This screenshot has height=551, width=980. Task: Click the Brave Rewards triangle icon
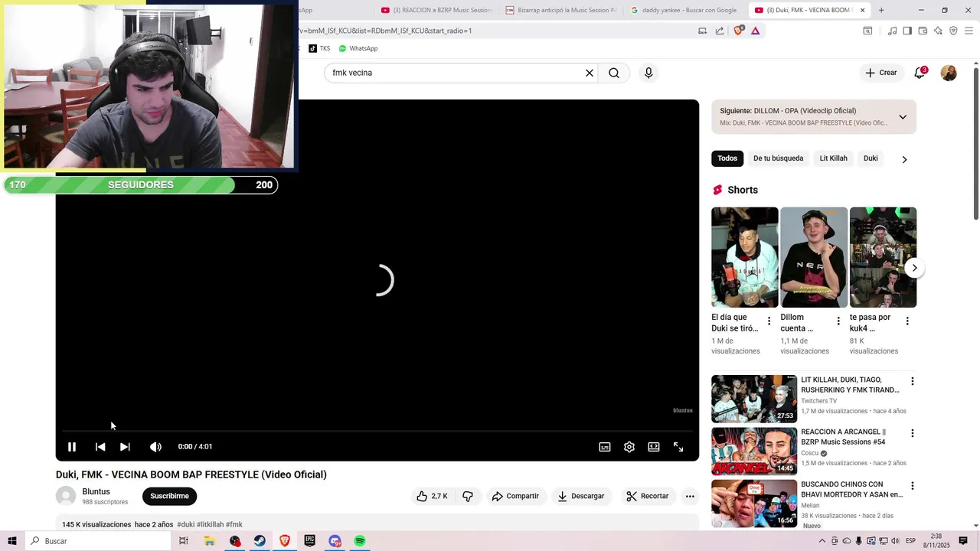[x=756, y=31]
